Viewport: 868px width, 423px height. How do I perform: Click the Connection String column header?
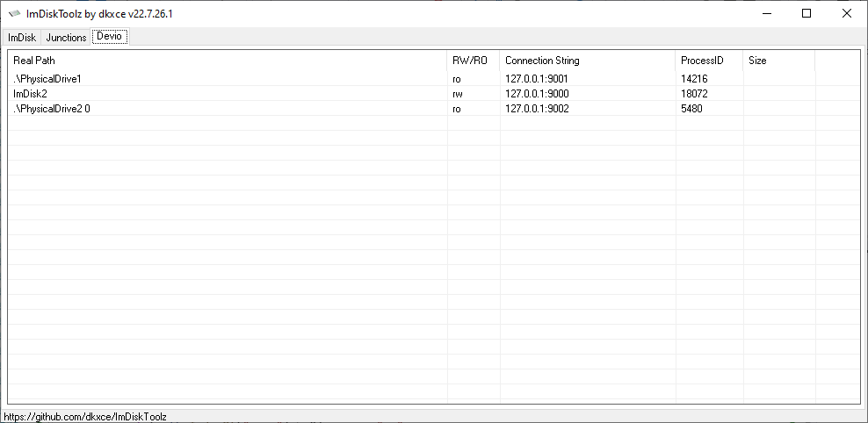coord(588,61)
